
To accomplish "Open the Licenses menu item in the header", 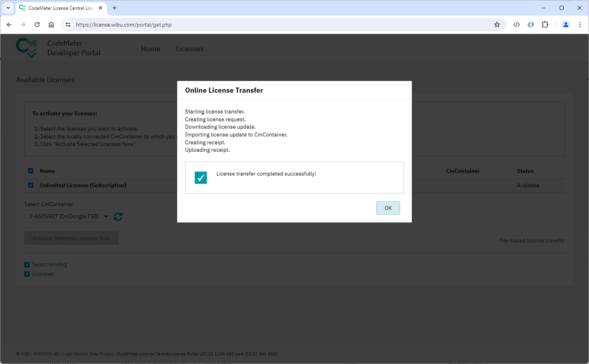I will pos(190,49).
